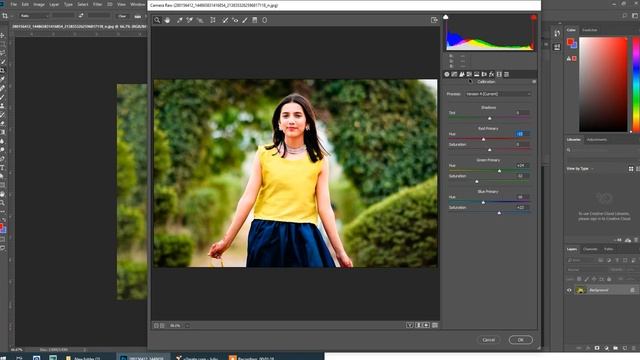Open the Tone Curve panel icon

tap(454, 74)
